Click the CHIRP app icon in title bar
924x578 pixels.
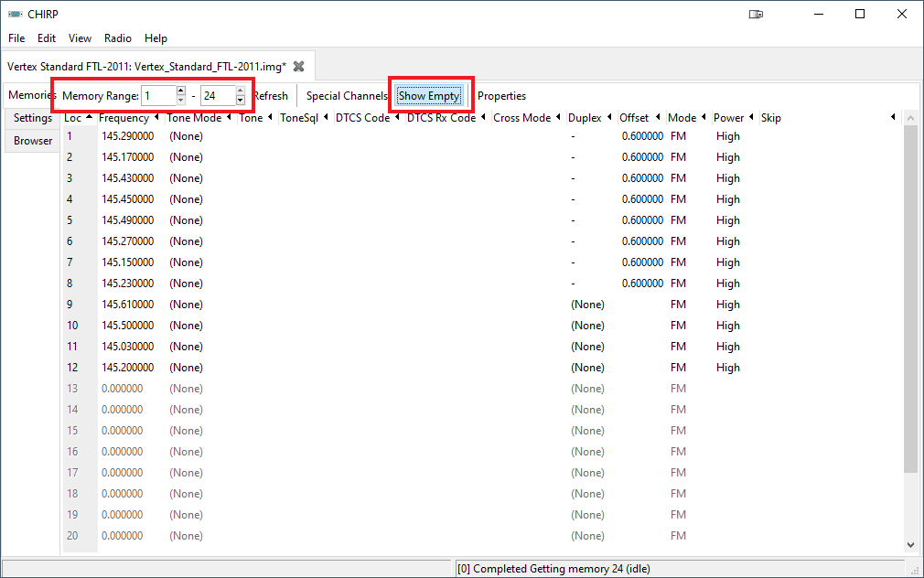16,14
